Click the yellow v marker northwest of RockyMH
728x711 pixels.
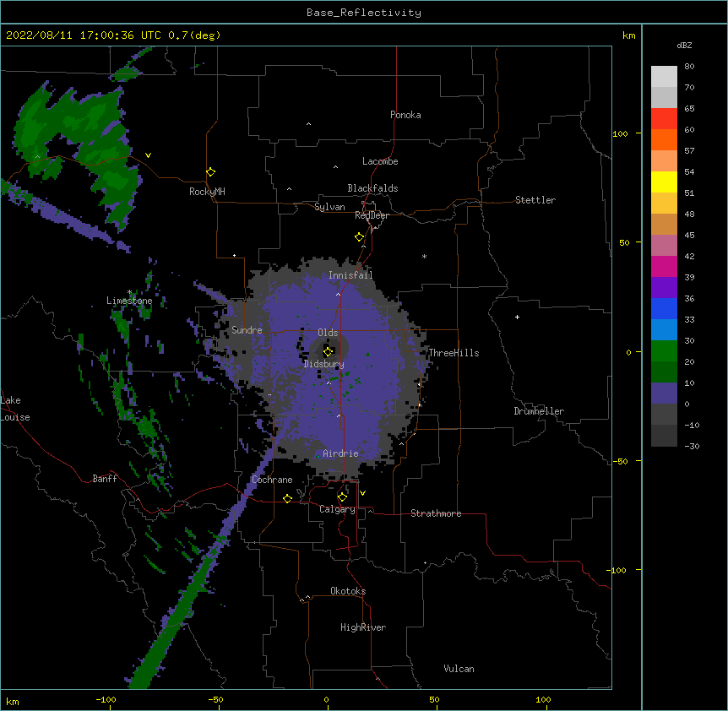tap(148, 155)
